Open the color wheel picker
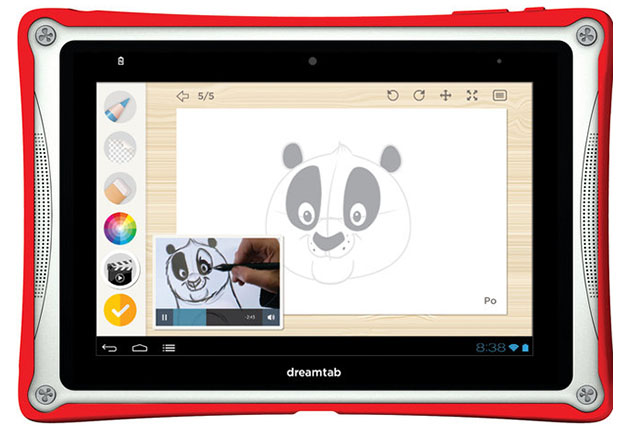630x430 pixels. 120,228
